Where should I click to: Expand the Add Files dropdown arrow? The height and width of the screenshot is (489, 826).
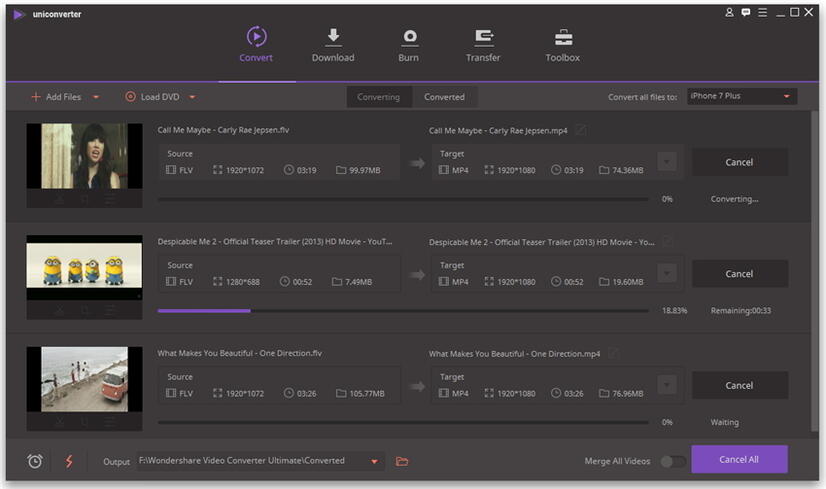[x=96, y=97]
